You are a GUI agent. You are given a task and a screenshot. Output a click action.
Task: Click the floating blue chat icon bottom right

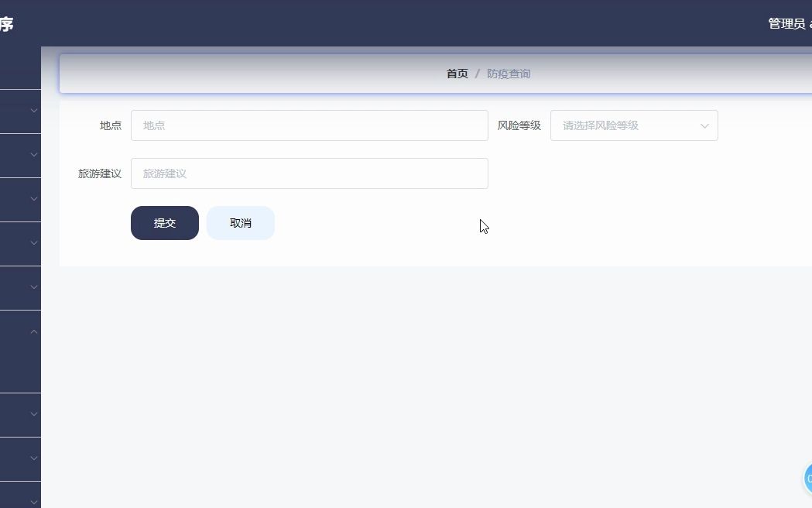pyautogui.click(x=808, y=479)
